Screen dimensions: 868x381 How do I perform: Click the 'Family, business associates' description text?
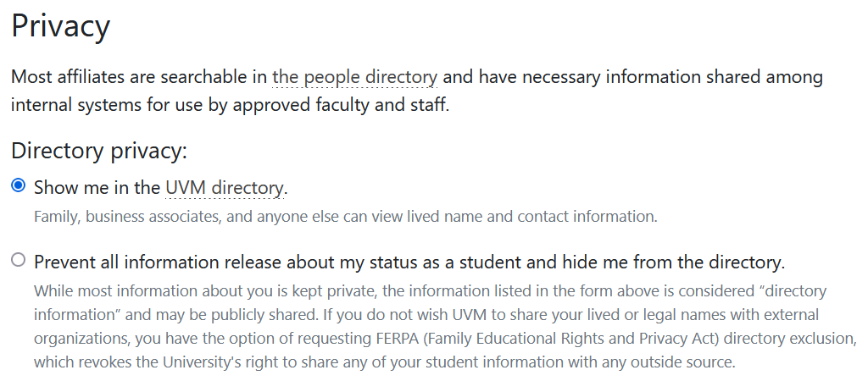(127, 216)
